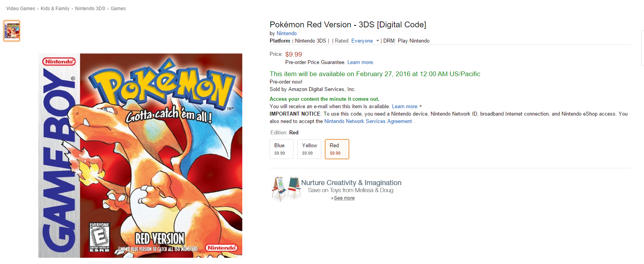
Task: Go to Kids & Family breadcrumb
Action: 55,9
